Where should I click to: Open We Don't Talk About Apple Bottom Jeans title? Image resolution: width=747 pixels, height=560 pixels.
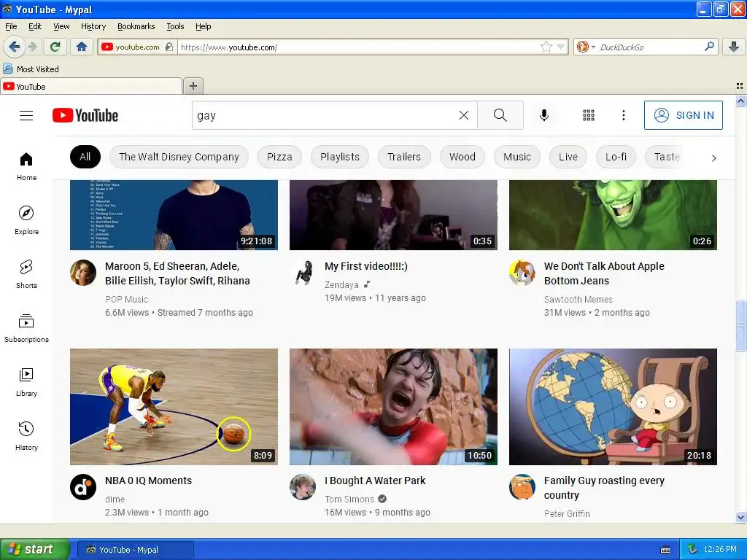coord(604,273)
